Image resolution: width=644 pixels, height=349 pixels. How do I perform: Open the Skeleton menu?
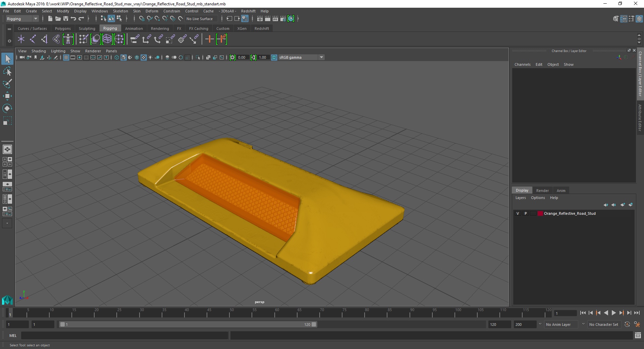(120, 11)
